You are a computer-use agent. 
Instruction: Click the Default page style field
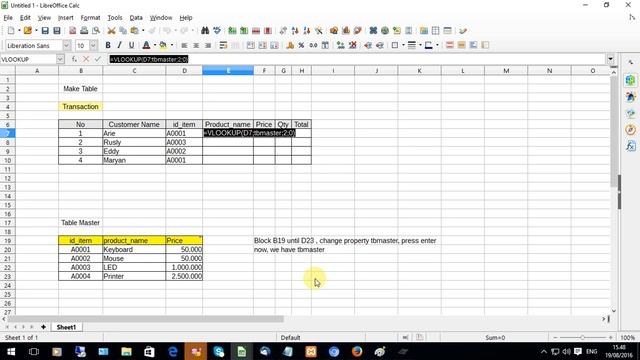[291, 338]
